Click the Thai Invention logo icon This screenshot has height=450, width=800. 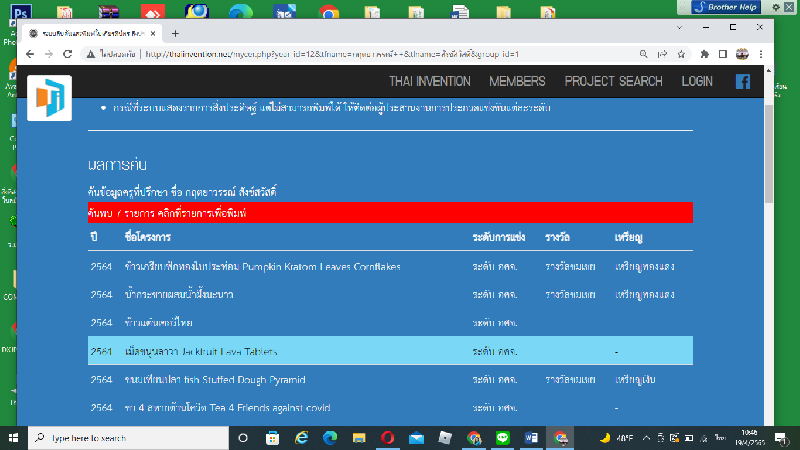pyautogui.click(x=49, y=98)
